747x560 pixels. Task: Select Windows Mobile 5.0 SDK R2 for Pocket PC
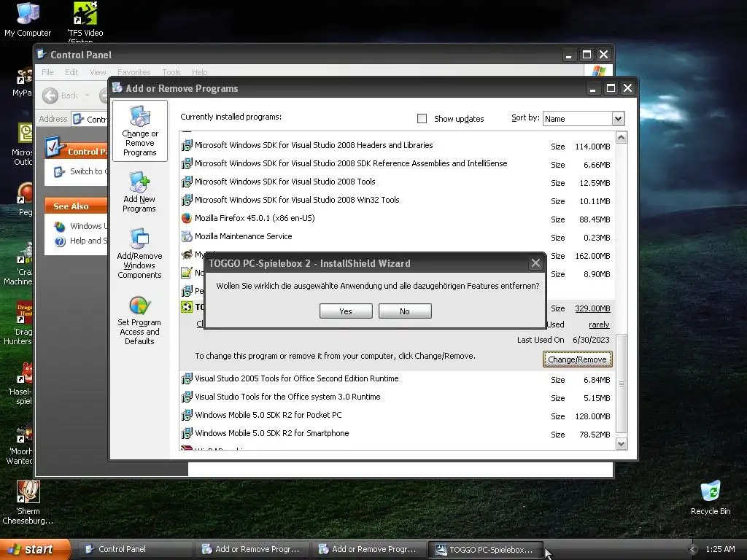point(397,415)
